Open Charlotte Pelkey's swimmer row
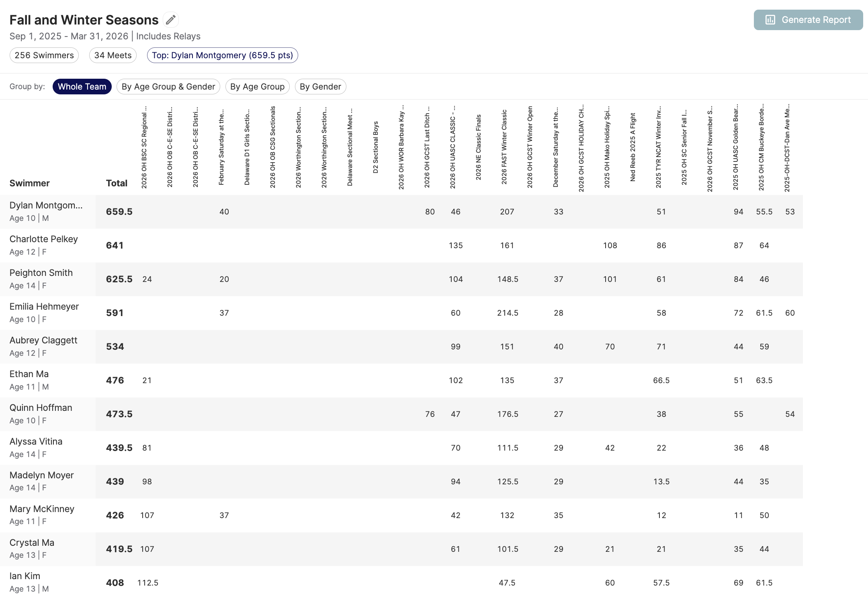 (44, 239)
